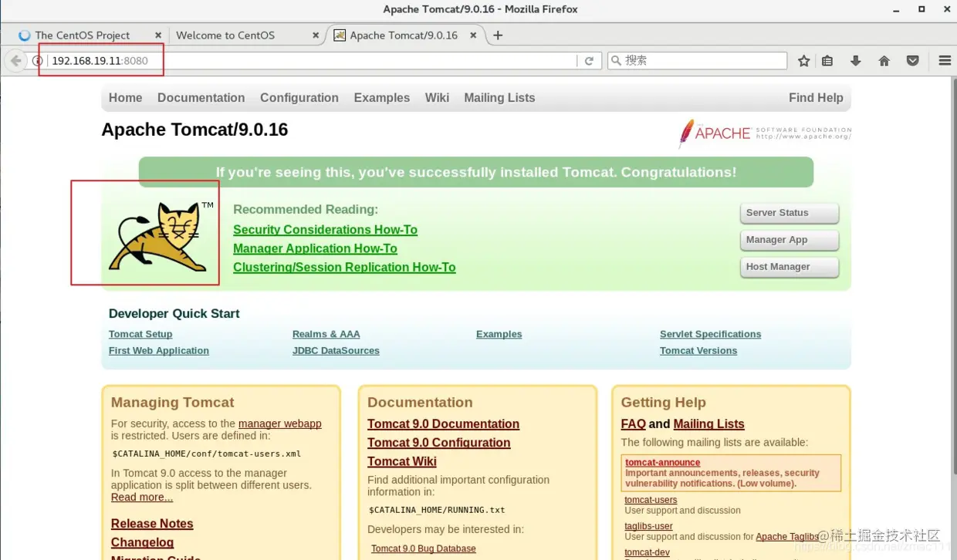Open the Realms & AAA link
Image resolution: width=957 pixels, height=560 pixels.
(x=326, y=334)
